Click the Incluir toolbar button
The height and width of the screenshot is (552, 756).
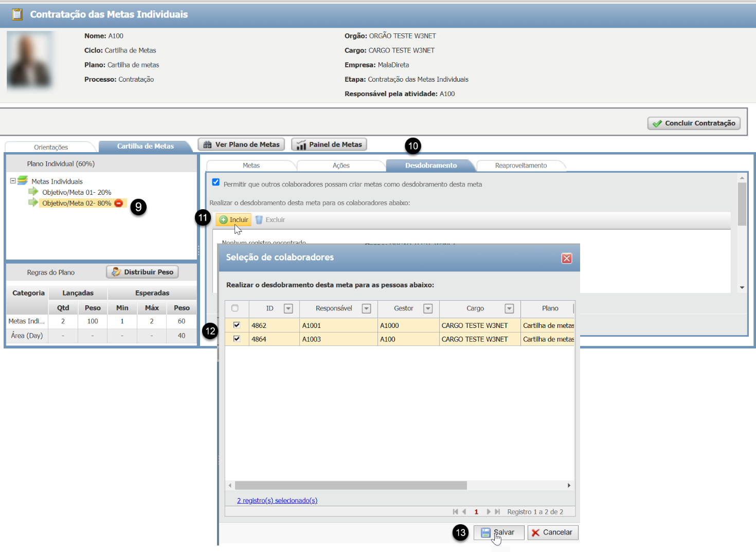[233, 219]
